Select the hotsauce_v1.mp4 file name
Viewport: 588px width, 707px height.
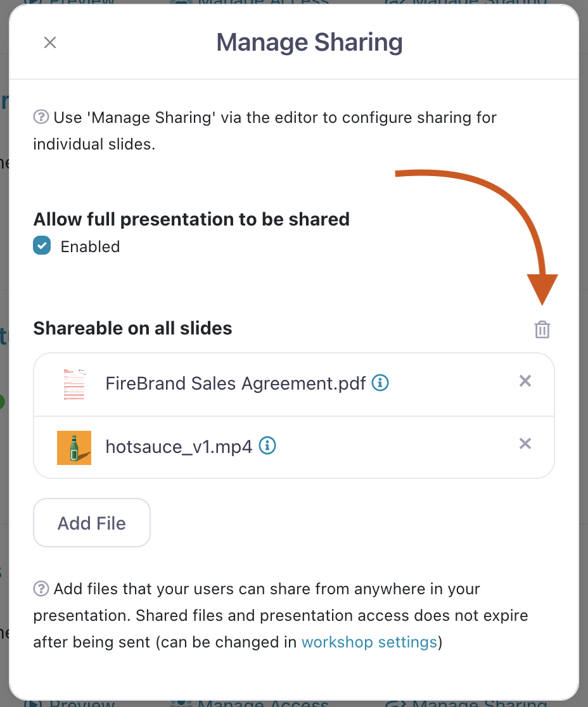coord(179,447)
